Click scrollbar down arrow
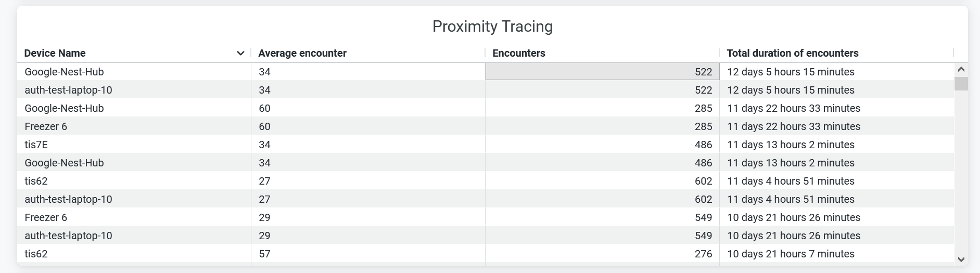Viewport: 980px width, 273px height. (x=961, y=259)
